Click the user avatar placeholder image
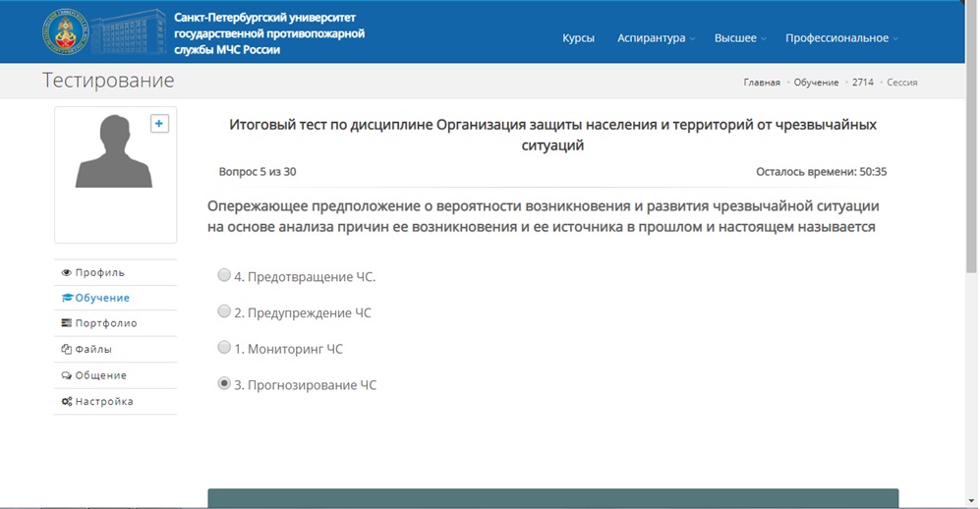The image size is (980, 509). click(x=115, y=152)
